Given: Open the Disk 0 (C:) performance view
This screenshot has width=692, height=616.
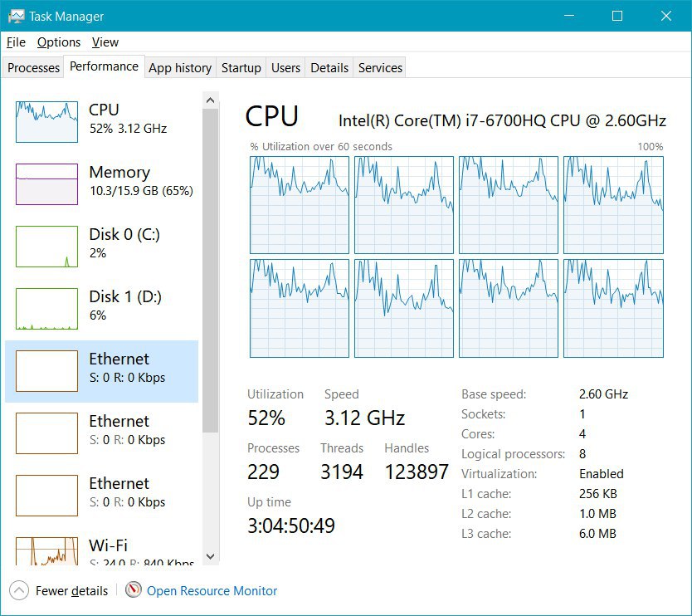Looking at the screenshot, I should 101,247.
